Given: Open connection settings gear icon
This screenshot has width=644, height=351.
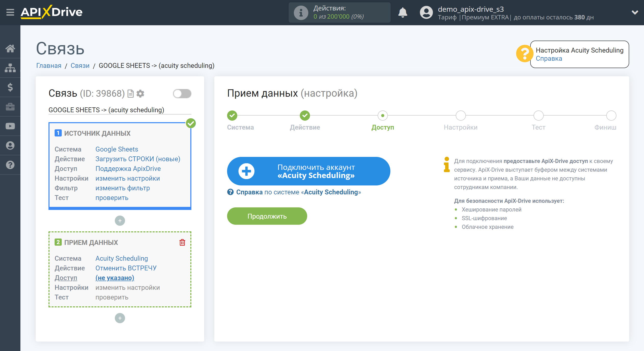Looking at the screenshot, I should point(140,94).
